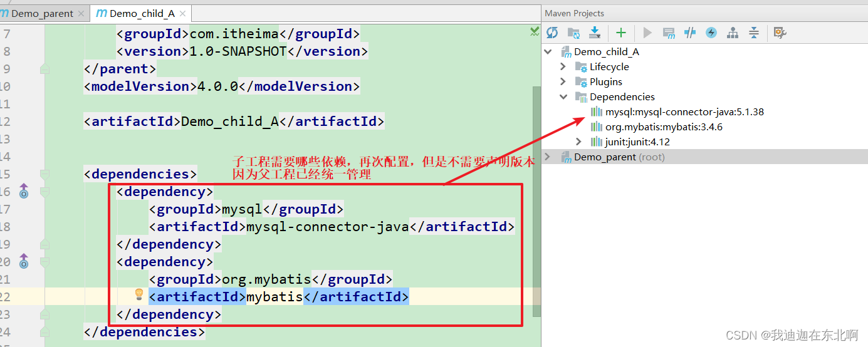Image resolution: width=868 pixels, height=347 pixels.
Task: Click Lifecycle folder icon
Action: [x=581, y=66]
